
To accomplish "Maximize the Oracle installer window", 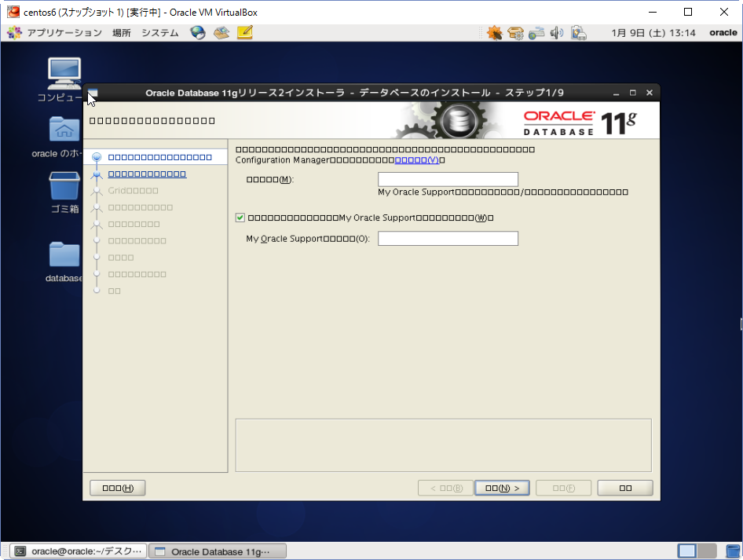I will tap(632, 93).
